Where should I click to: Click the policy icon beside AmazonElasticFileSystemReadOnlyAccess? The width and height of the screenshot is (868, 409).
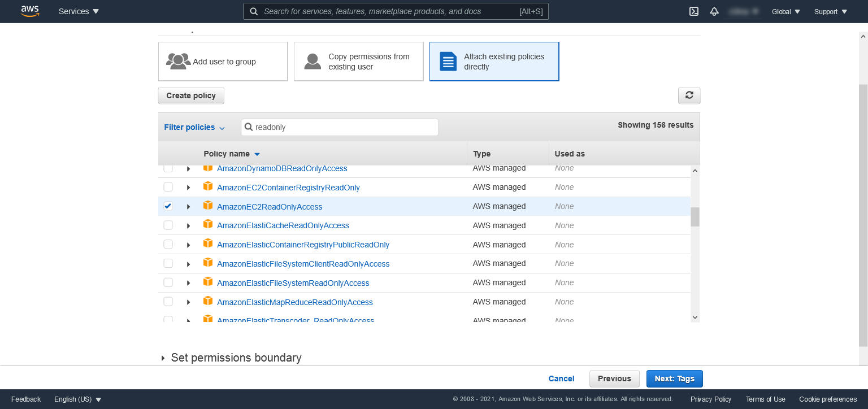(208, 282)
